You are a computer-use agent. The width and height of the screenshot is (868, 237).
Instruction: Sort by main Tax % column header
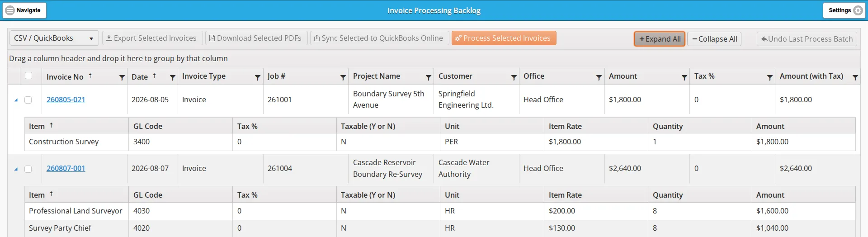(x=704, y=76)
